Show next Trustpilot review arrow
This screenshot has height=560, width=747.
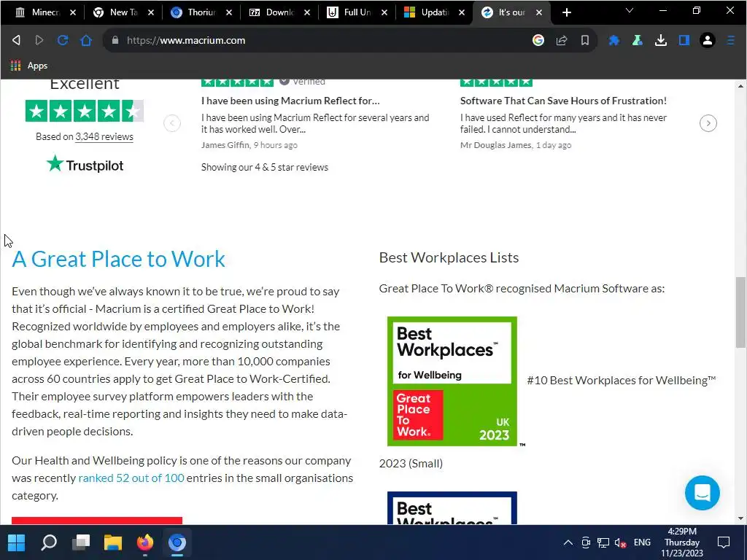pyautogui.click(x=708, y=123)
